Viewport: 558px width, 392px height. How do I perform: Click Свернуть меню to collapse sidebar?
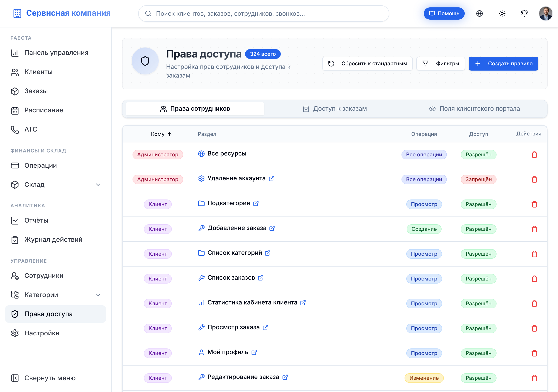coord(56,378)
